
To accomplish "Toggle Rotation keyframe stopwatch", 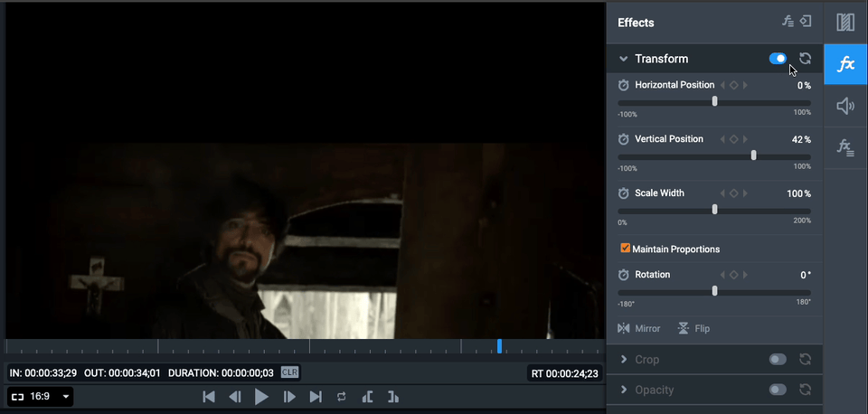I will point(624,275).
